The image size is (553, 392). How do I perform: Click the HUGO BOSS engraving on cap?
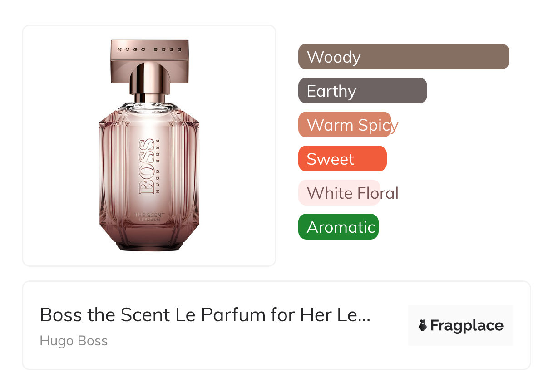[x=149, y=49]
